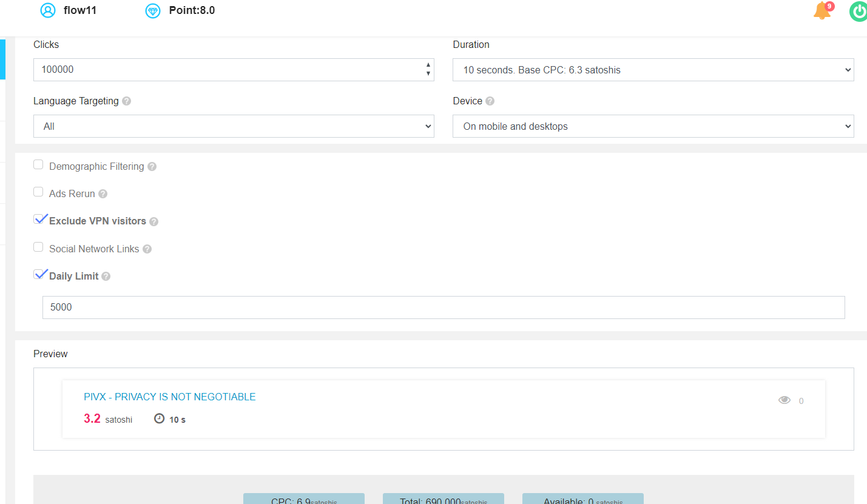The height and width of the screenshot is (504, 867).
Task: Expand the Language Targeting dropdown
Action: [234, 126]
